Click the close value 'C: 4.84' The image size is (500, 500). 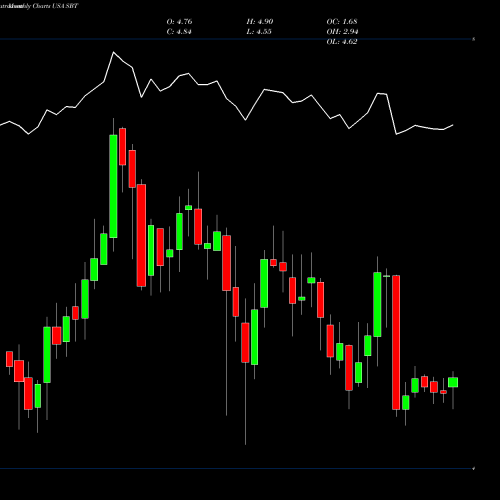click(x=179, y=32)
